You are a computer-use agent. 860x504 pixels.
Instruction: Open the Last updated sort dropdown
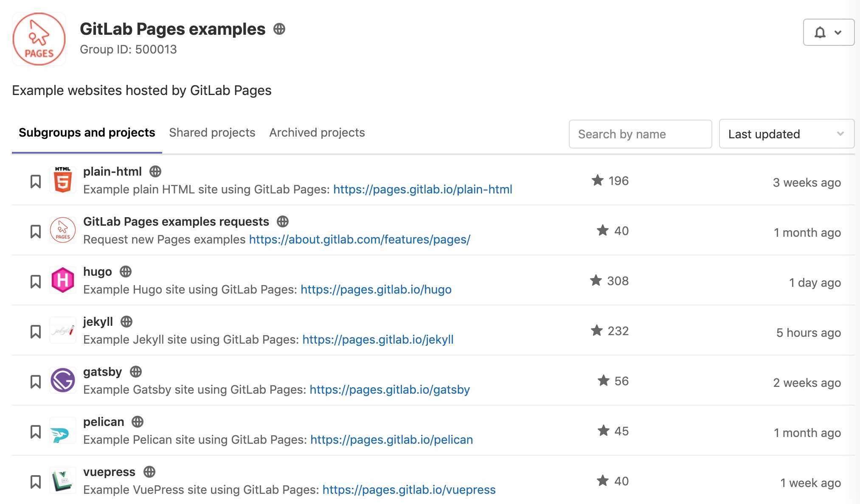[786, 134]
